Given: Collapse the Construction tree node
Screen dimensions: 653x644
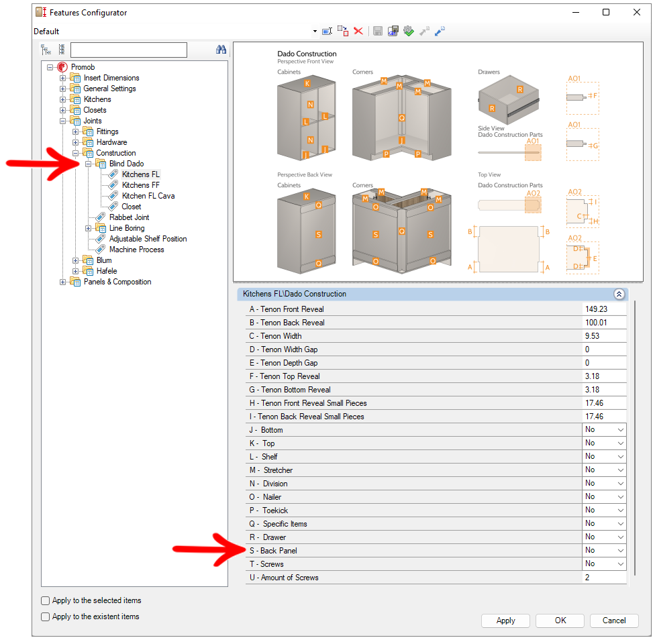Looking at the screenshot, I should click(x=75, y=153).
